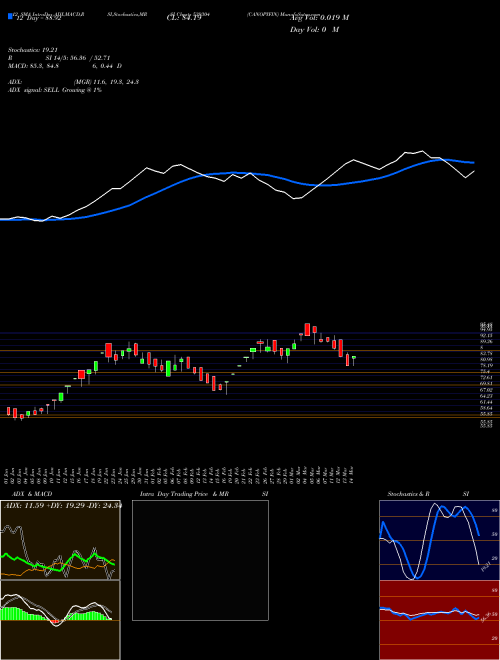Click the white price line at its right end

coord(473,172)
